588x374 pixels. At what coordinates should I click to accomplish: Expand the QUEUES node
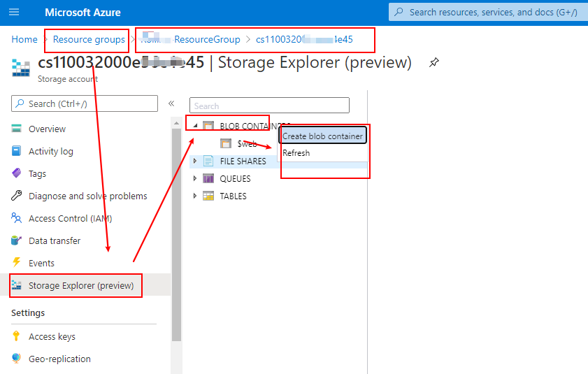point(195,178)
